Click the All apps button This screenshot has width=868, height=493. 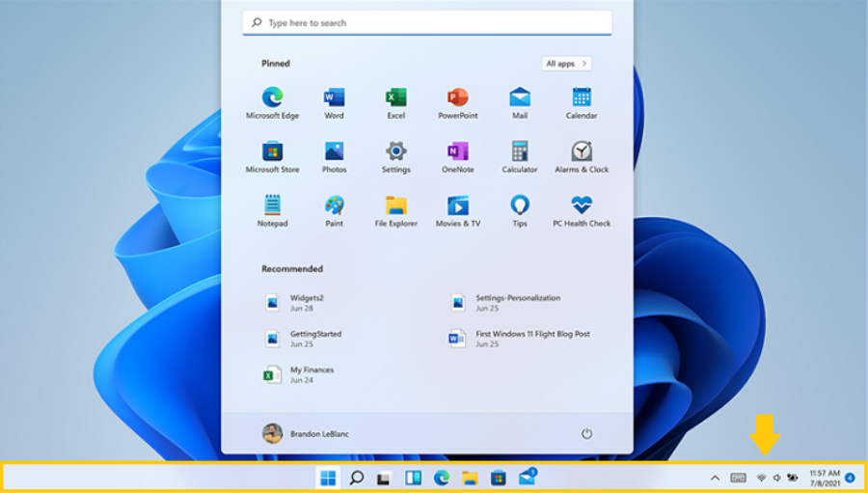[566, 64]
